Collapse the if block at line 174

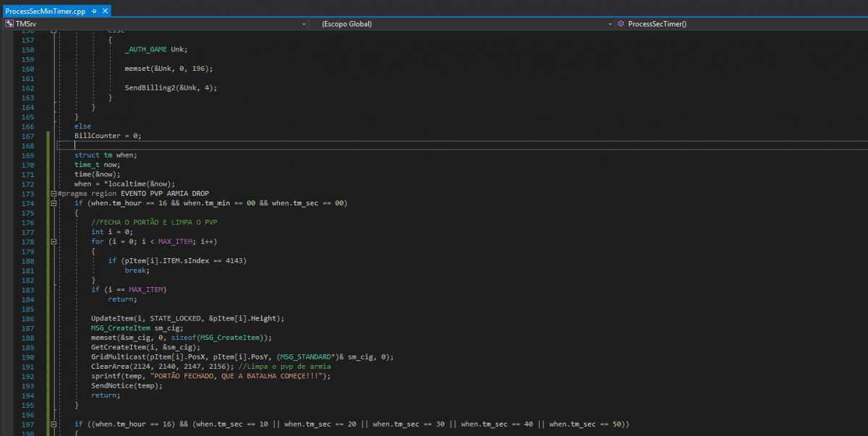[x=54, y=204]
